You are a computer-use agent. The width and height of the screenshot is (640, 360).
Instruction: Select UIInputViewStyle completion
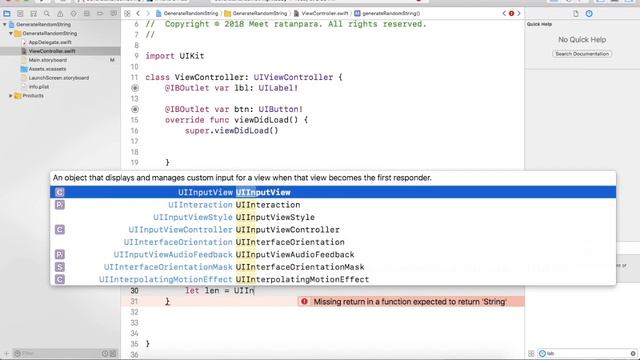coord(333,217)
